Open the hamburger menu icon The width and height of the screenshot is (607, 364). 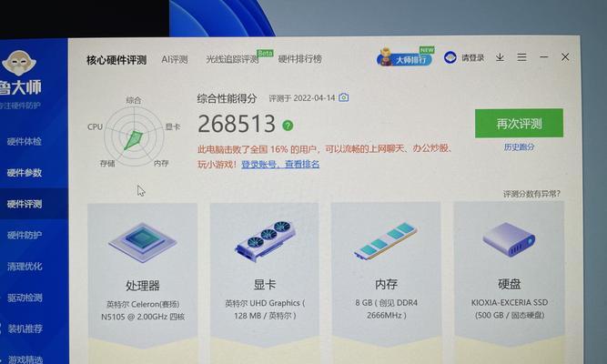click(521, 57)
